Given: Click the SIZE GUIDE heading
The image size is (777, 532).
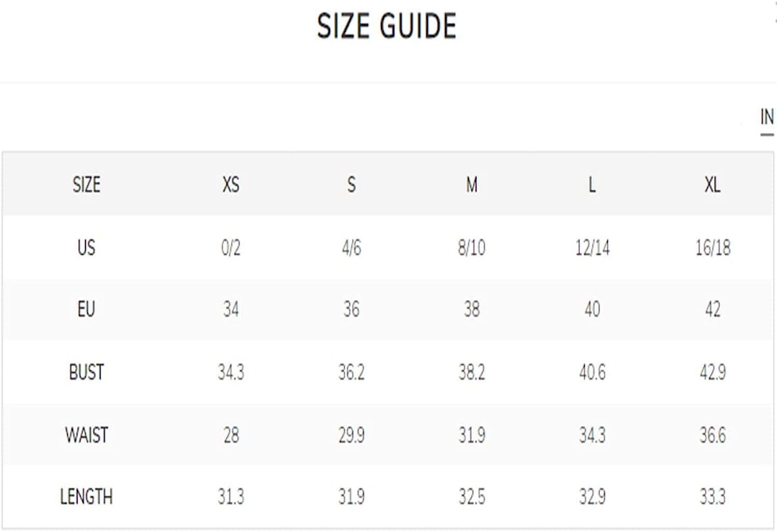Looking at the screenshot, I should click(386, 26).
